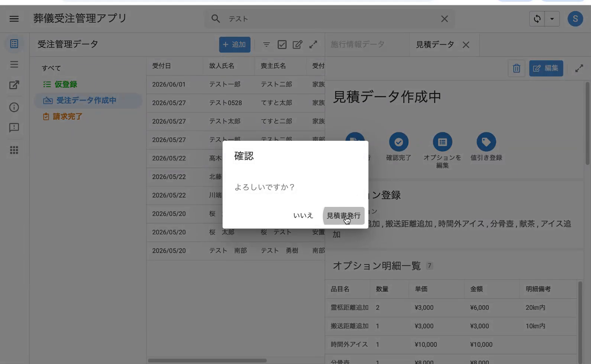Click the trash delete icon
Viewport: 591px width, 364px height.
tap(516, 68)
